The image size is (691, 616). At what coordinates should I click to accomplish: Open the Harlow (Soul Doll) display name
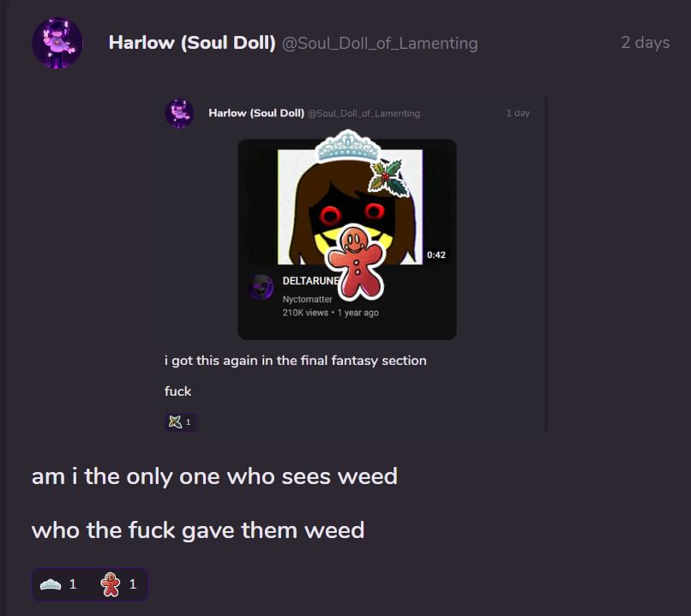[x=192, y=43]
